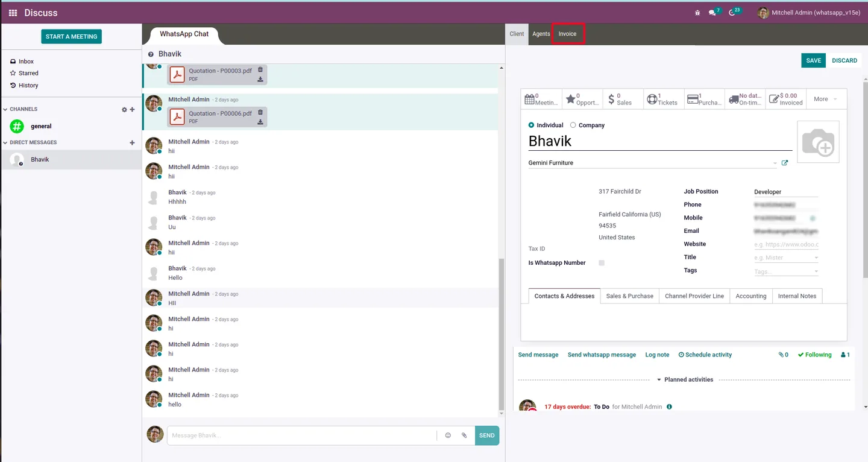
Task: Select the Company radio button
Action: (573, 125)
